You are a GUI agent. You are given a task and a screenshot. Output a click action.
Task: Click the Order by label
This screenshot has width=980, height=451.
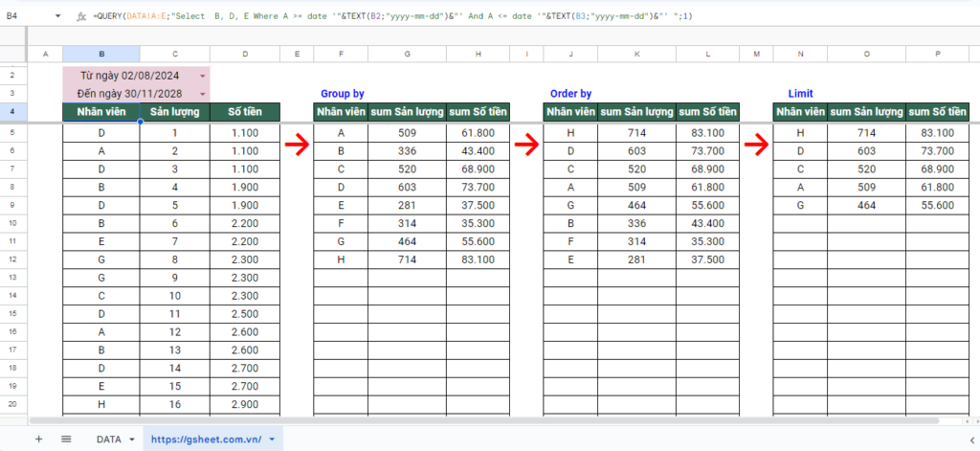570,94
